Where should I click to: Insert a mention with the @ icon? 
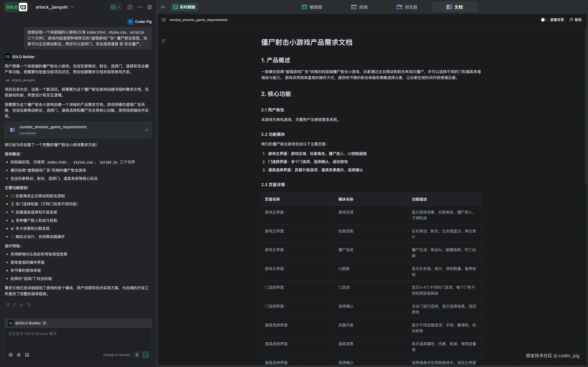click(x=11, y=355)
